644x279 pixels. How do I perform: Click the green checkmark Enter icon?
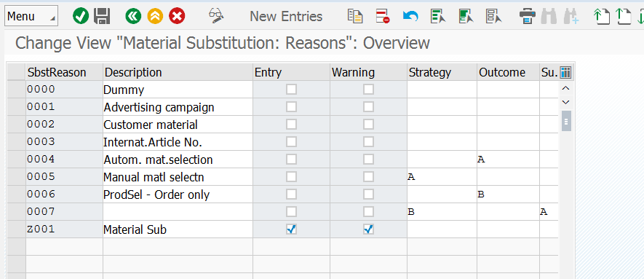tap(81, 17)
